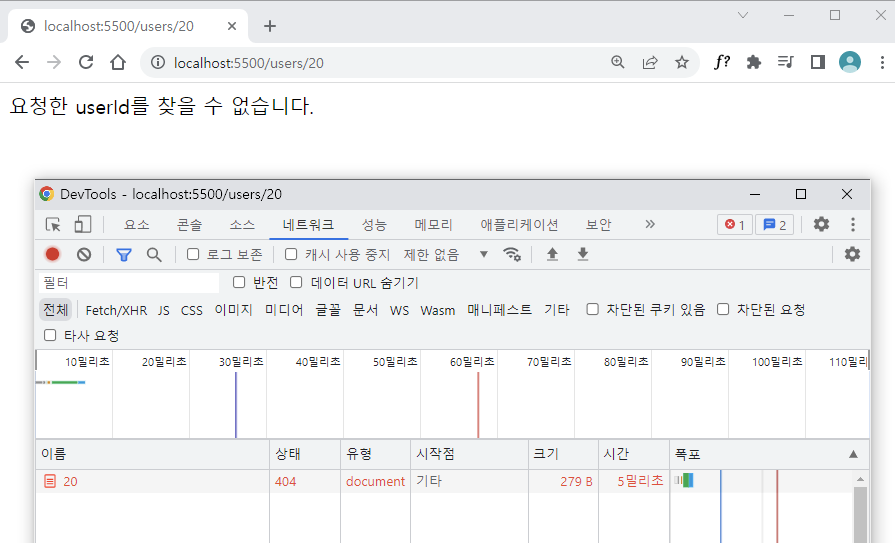Check the 반전 checkbox
This screenshot has width=895, height=543.
pyautogui.click(x=239, y=282)
